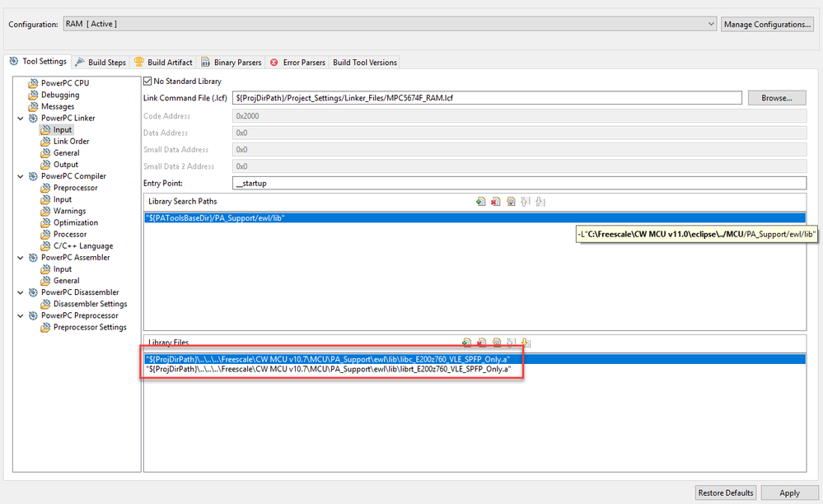Select Link Order under PowerPC Linker
The image size is (823, 504).
72,141
